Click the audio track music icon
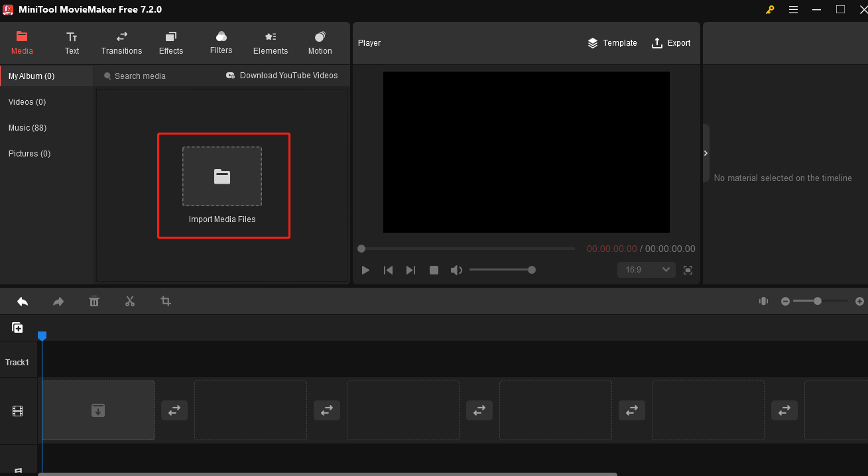This screenshot has width=868, height=476. pyautogui.click(x=17, y=471)
